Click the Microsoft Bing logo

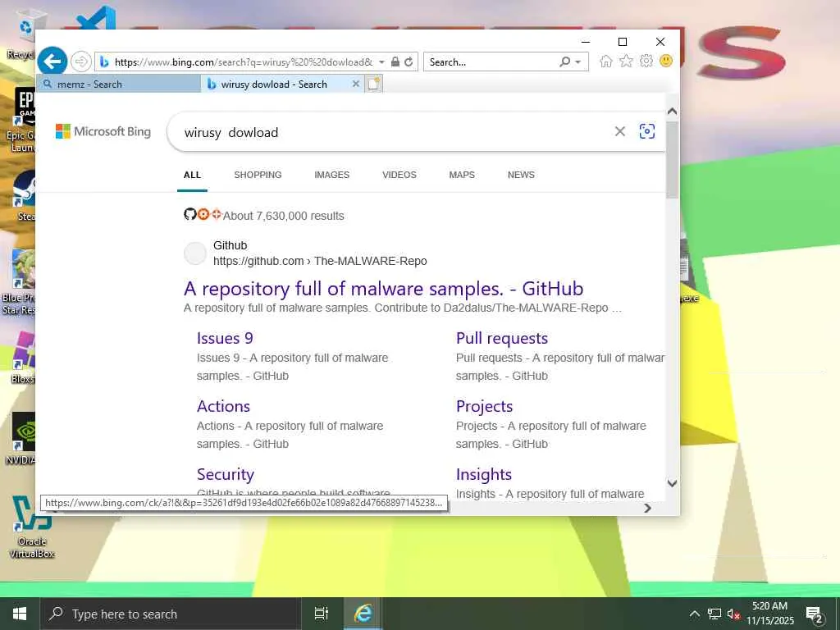(x=103, y=131)
